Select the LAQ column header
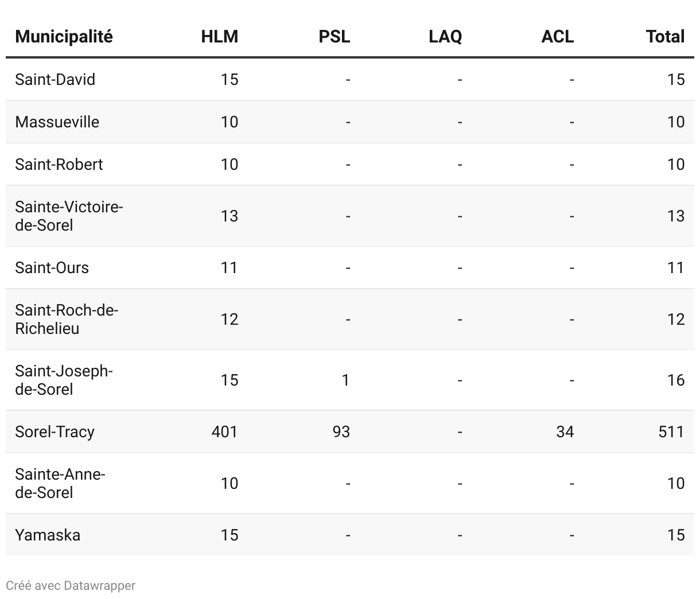The width and height of the screenshot is (700, 599). [445, 37]
